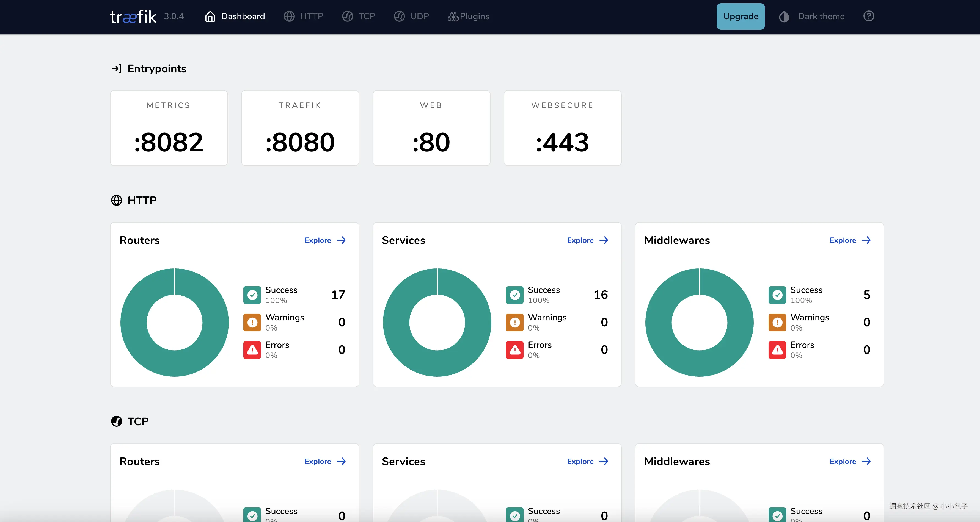Switch to the HTTP section in the navbar
Image resolution: width=980 pixels, height=522 pixels.
[x=304, y=16]
